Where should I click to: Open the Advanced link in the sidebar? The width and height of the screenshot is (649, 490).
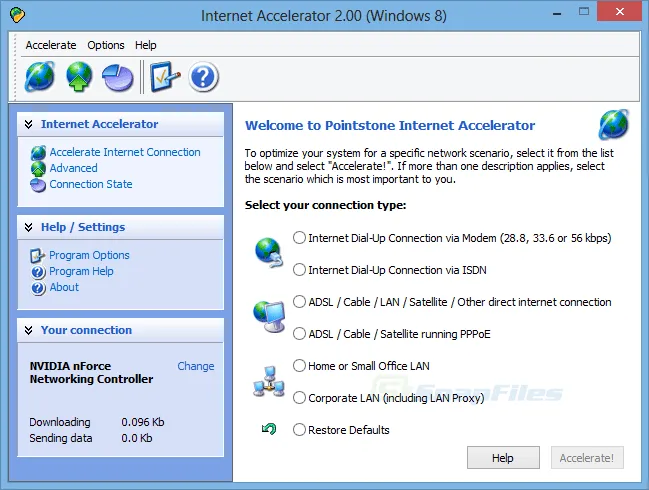point(74,168)
